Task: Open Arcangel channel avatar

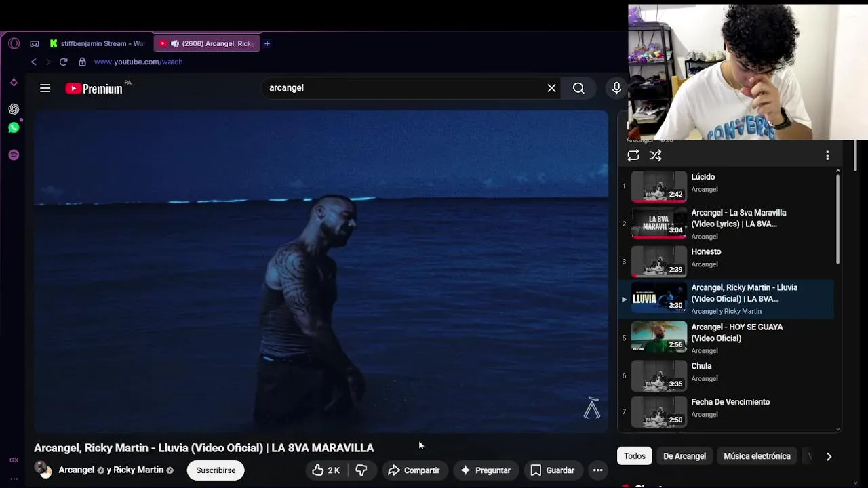Action: (43, 470)
